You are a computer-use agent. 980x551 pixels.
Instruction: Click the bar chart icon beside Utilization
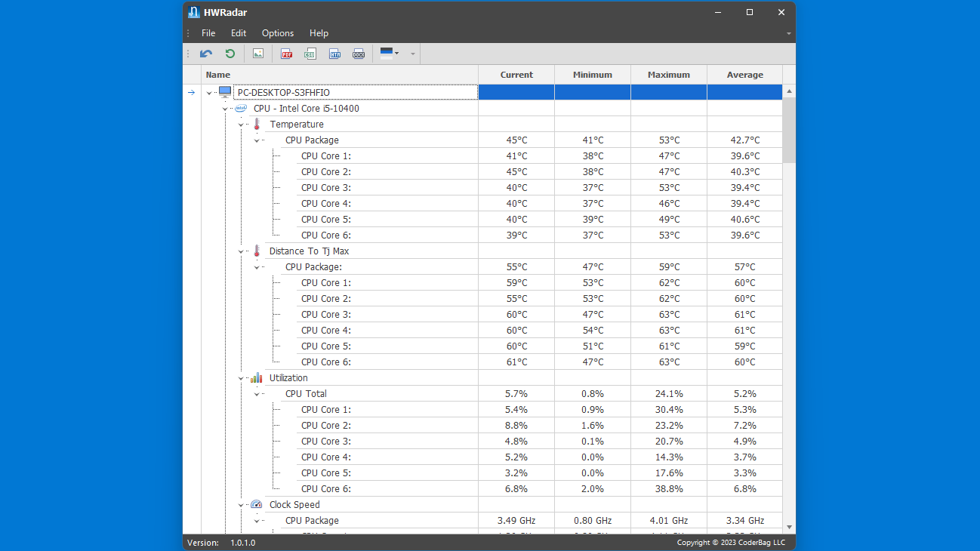coord(257,377)
